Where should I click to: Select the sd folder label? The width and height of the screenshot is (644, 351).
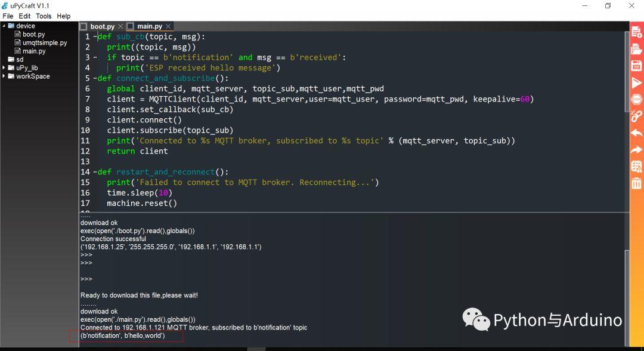pyautogui.click(x=20, y=59)
